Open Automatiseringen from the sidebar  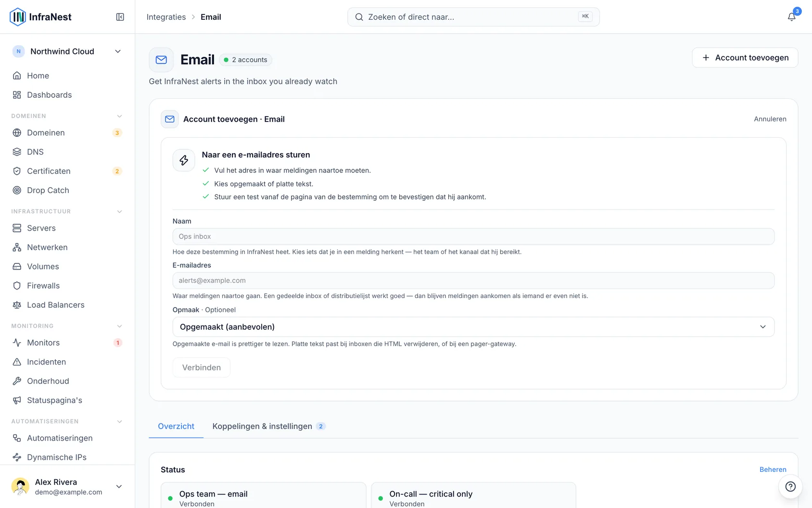pyautogui.click(x=67, y=438)
